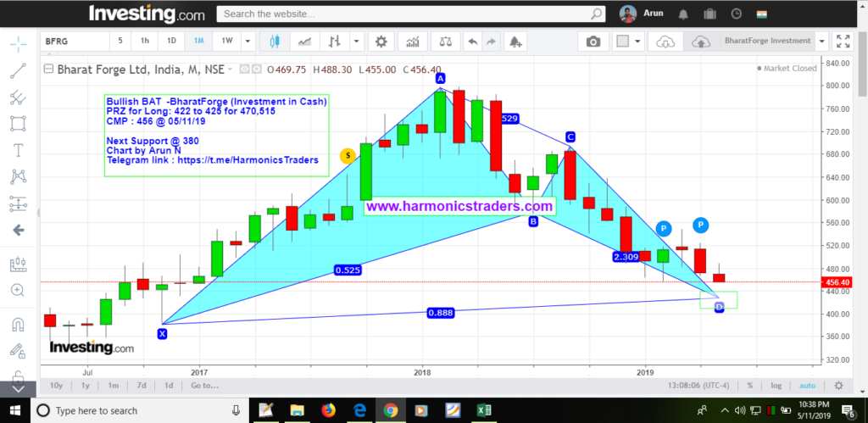Save chart layout to cloud
Screen dimensions: 868x423
point(701,42)
